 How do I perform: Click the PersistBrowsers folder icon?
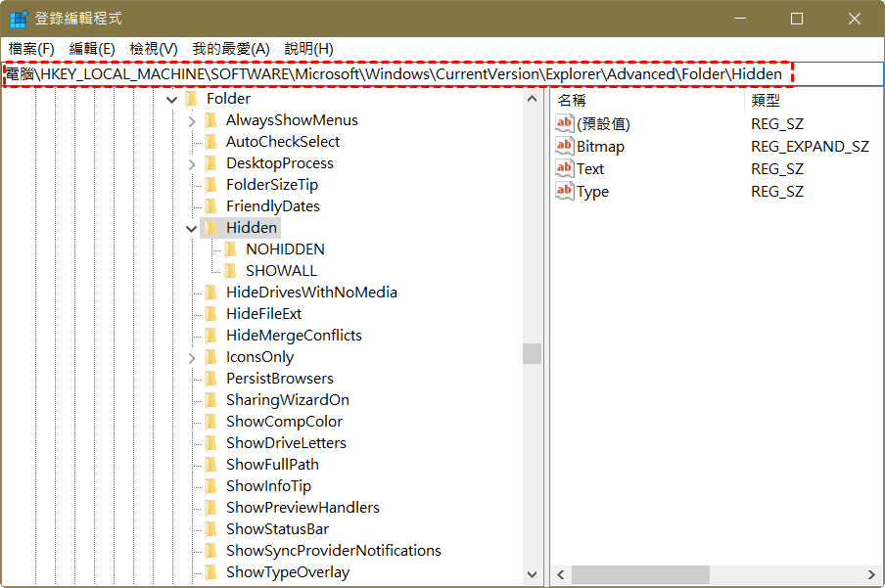coord(211,379)
